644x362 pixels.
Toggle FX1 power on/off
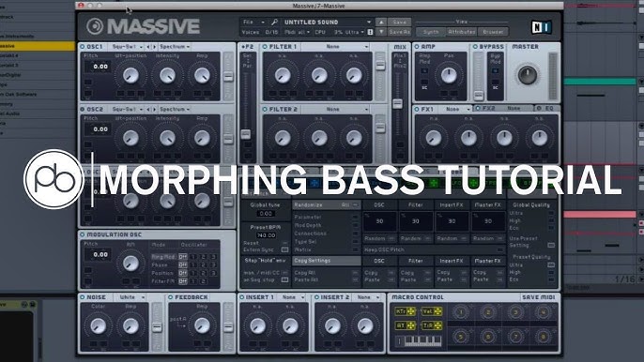(417, 109)
